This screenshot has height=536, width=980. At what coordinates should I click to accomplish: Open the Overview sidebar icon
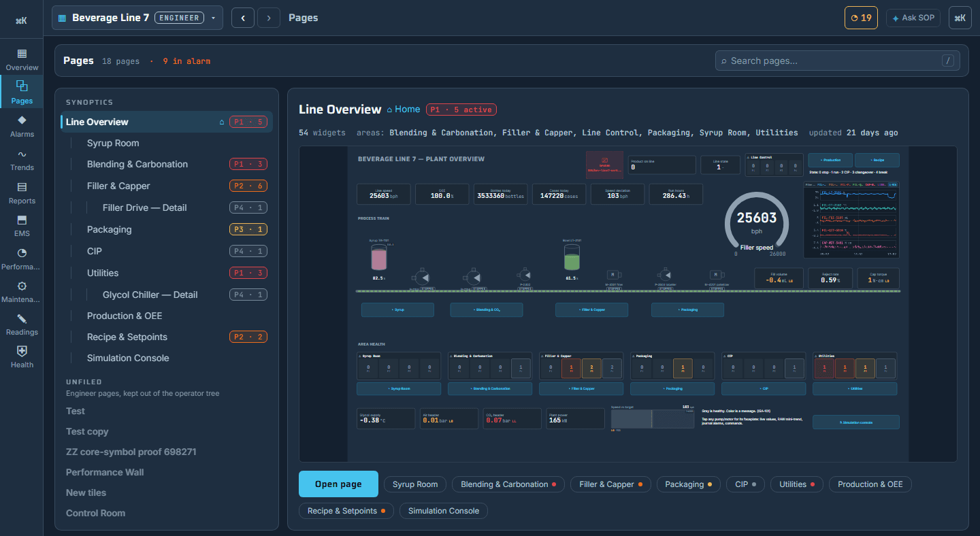tap(22, 60)
